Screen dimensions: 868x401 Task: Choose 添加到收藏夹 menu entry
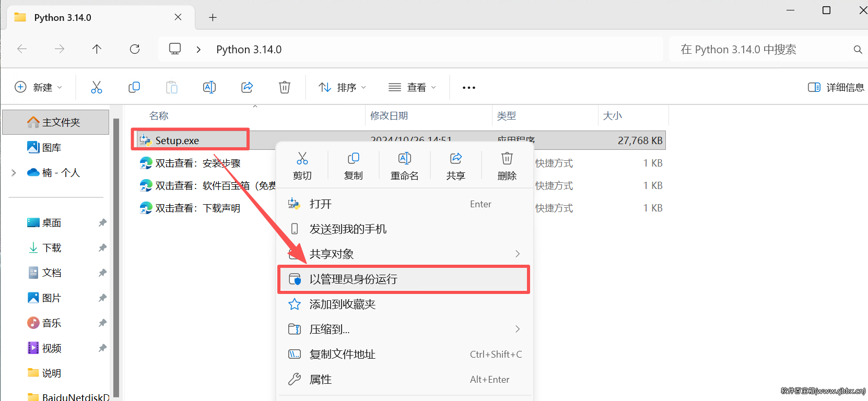click(x=405, y=304)
